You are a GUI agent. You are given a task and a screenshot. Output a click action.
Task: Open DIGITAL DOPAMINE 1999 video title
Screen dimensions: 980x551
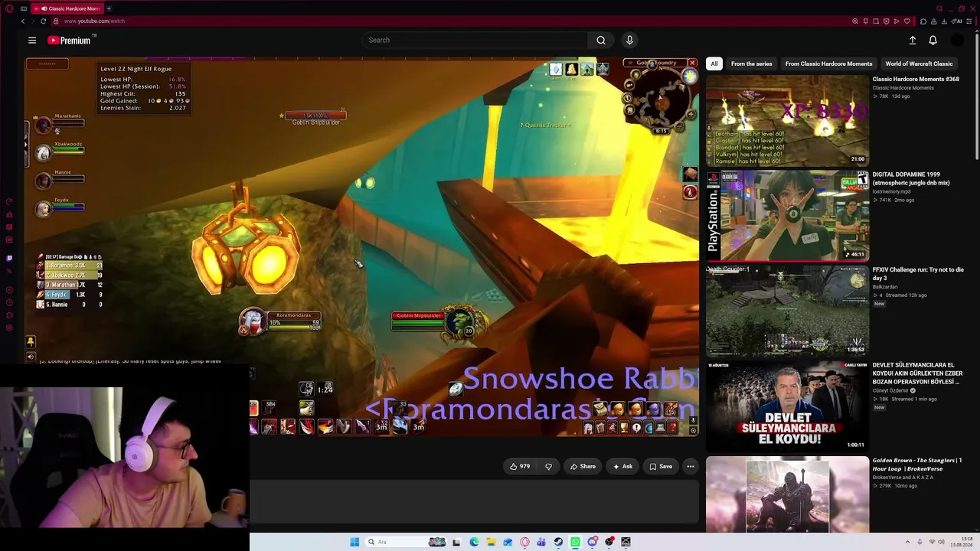pos(911,178)
